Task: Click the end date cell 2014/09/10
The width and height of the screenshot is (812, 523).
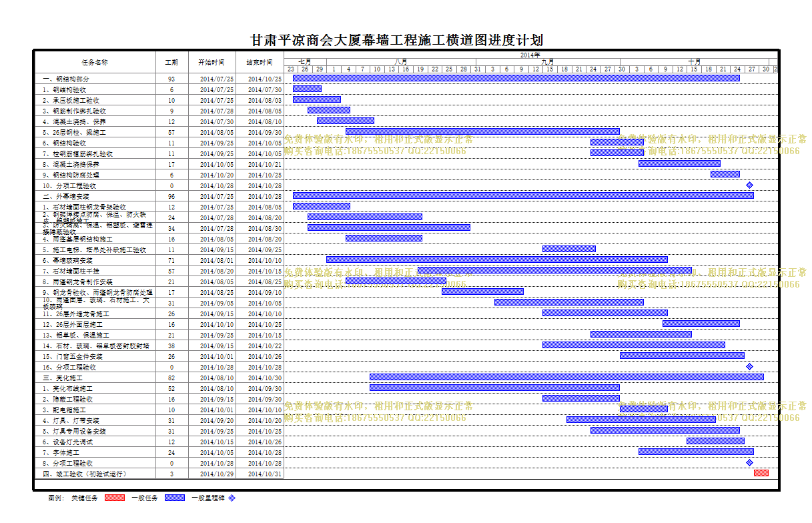Action: (260, 292)
